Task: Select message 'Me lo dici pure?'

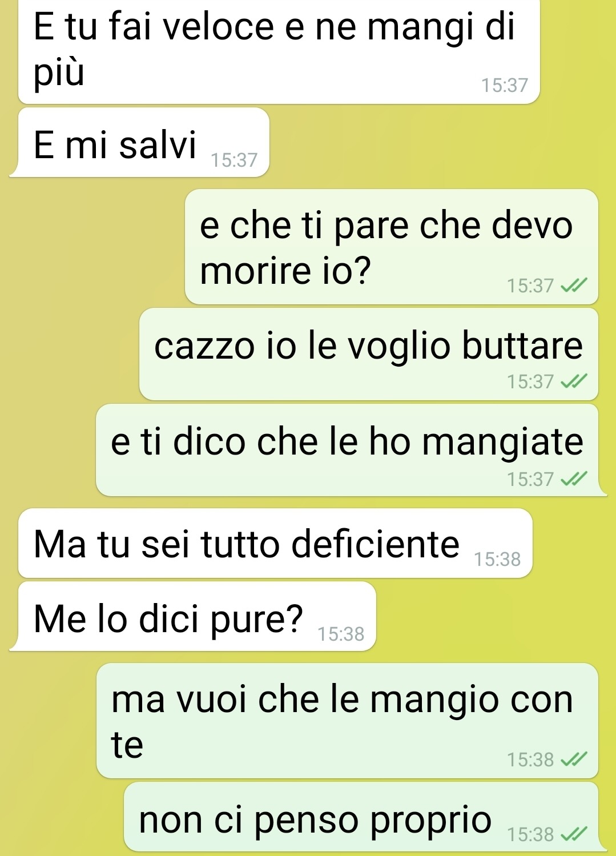Action: tap(193, 617)
